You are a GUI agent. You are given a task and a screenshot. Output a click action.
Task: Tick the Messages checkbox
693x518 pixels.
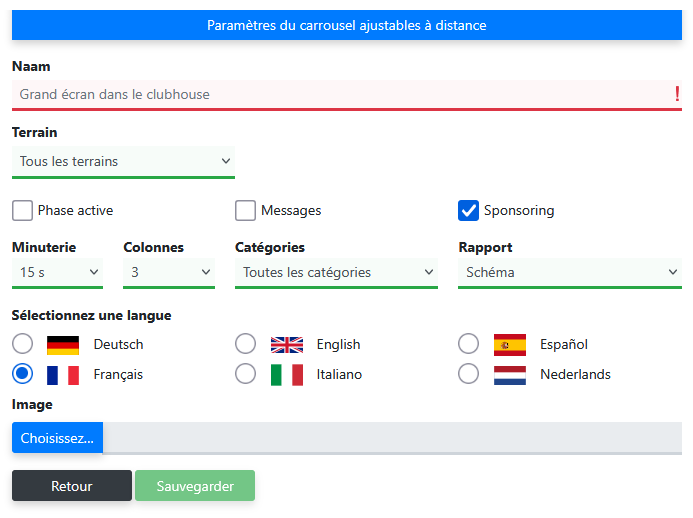point(245,210)
